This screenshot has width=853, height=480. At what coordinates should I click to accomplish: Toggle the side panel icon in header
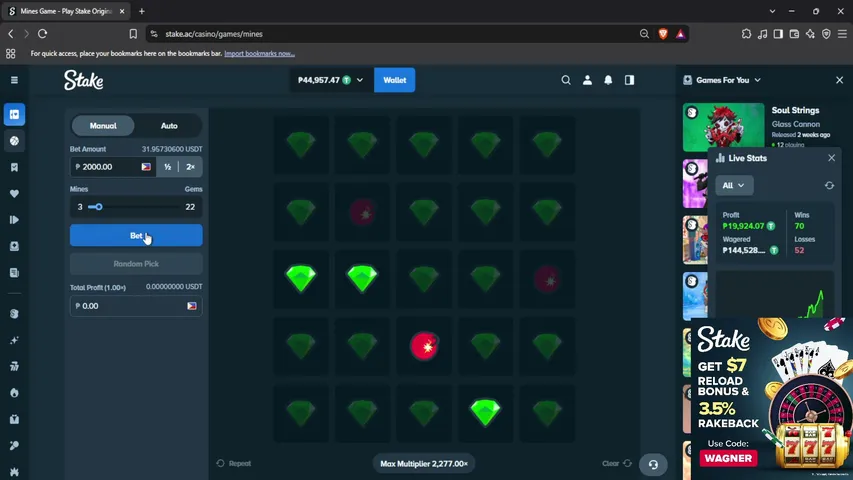(x=629, y=80)
